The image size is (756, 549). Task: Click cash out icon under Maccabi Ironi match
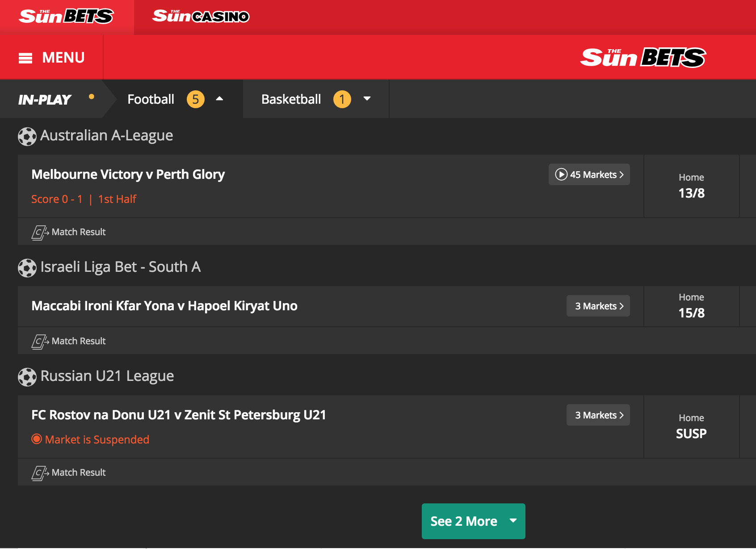40,342
